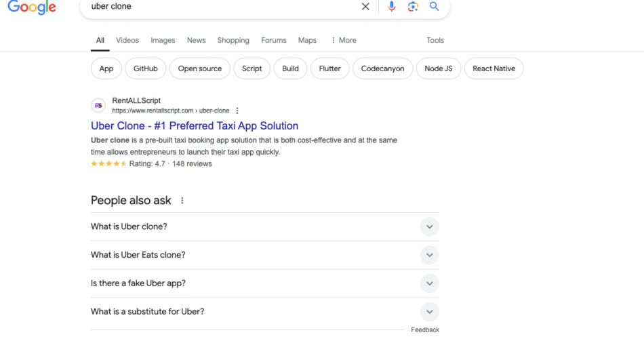The width and height of the screenshot is (644, 339).
Task: Click the RentALLScript site name
Action: pyautogui.click(x=136, y=100)
